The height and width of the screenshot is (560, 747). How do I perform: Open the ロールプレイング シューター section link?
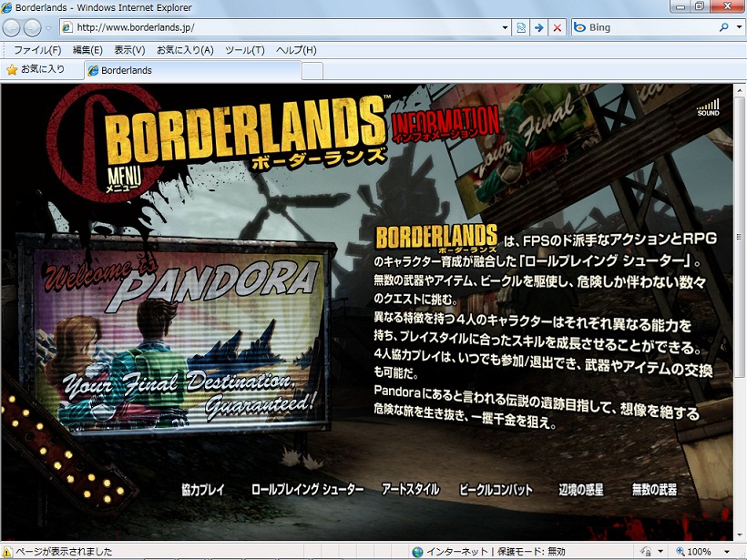point(307,490)
